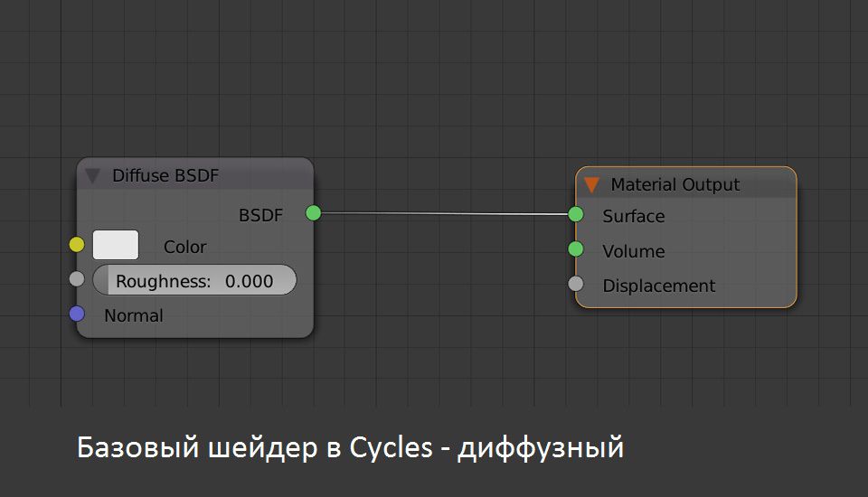868x497 pixels.
Task: Click the link wire between BSDF and Surface
Action: pyautogui.click(x=445, y=213)
